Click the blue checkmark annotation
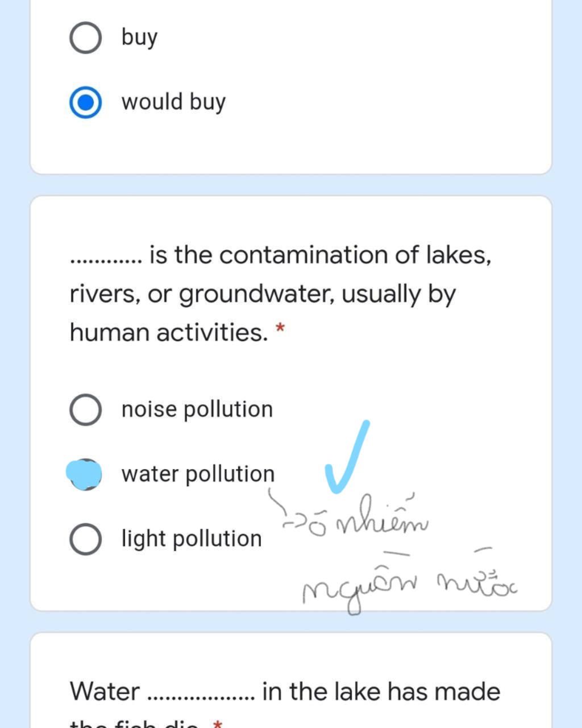 click(347, 456)
